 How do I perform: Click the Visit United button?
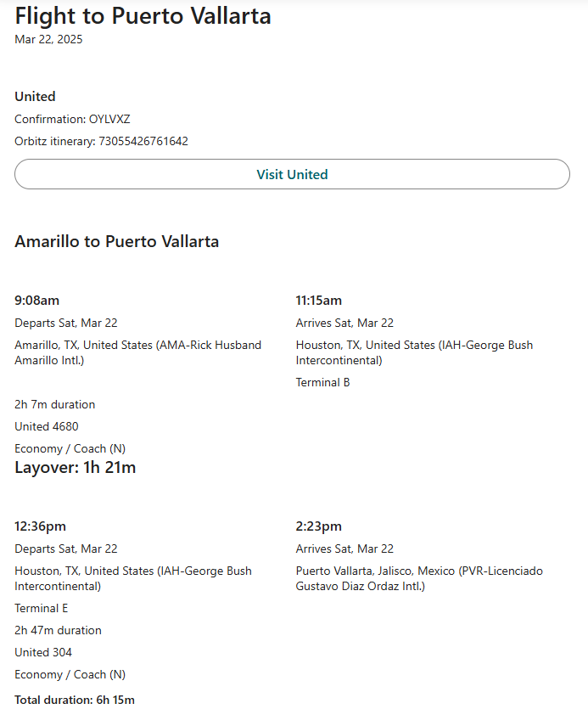point(292,174)
